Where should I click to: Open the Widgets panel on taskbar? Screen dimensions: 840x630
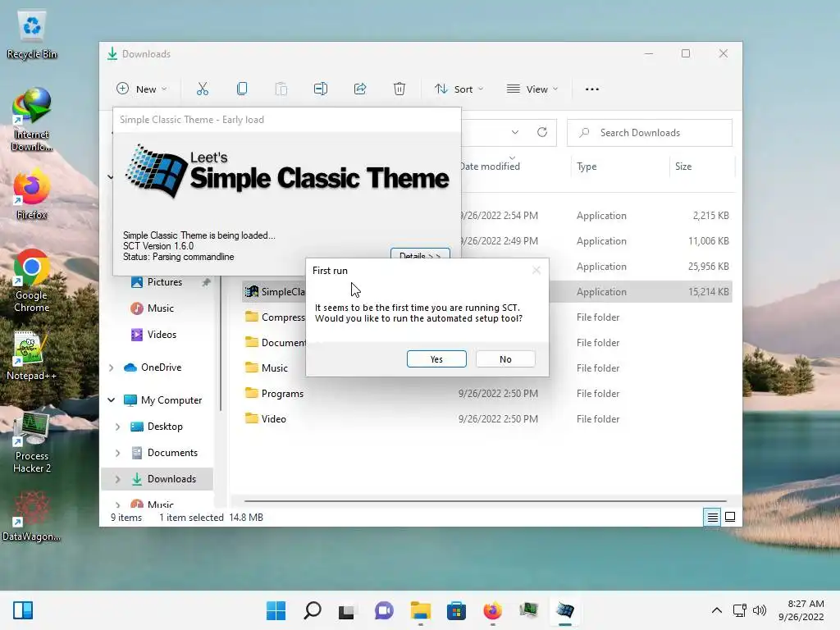pos(23,610)
